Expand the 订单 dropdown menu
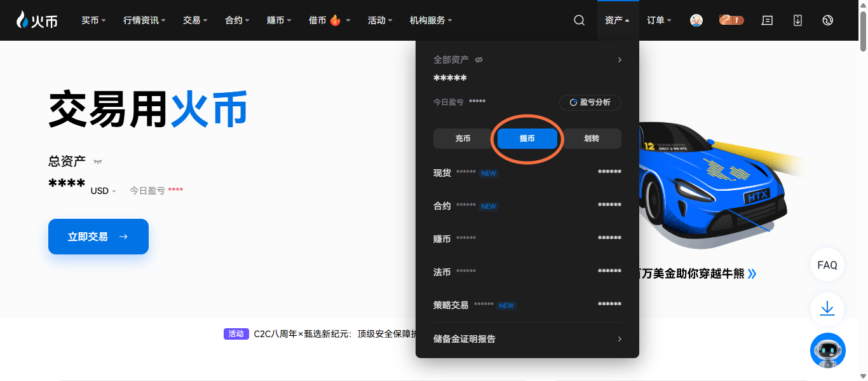This screenshot has width=868, height=381. click(659, 20)
